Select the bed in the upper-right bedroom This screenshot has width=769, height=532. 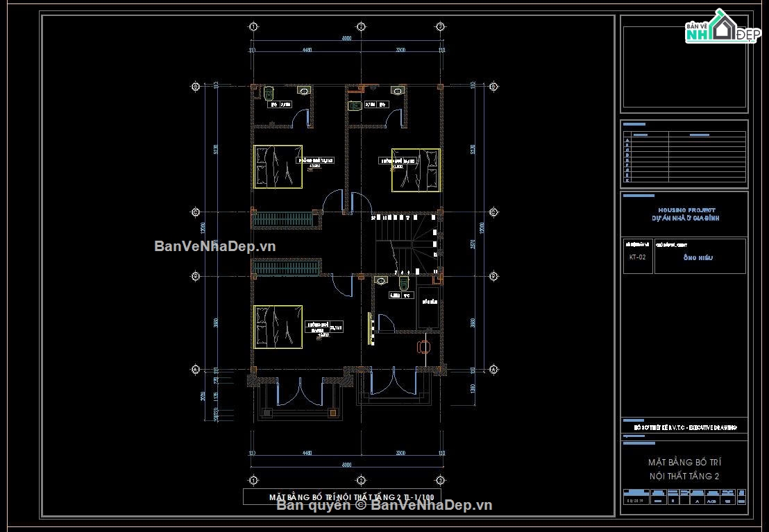(x=416, y=170)
